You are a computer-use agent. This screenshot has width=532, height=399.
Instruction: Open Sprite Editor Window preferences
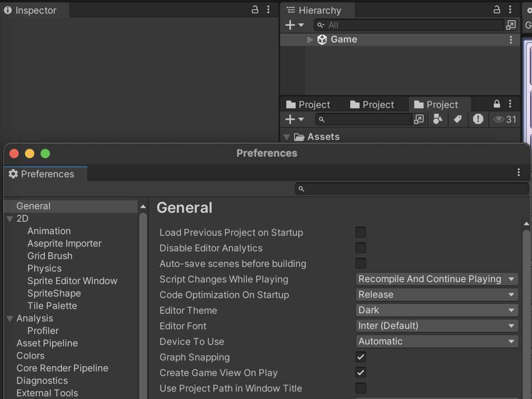(x=72, y=280)
